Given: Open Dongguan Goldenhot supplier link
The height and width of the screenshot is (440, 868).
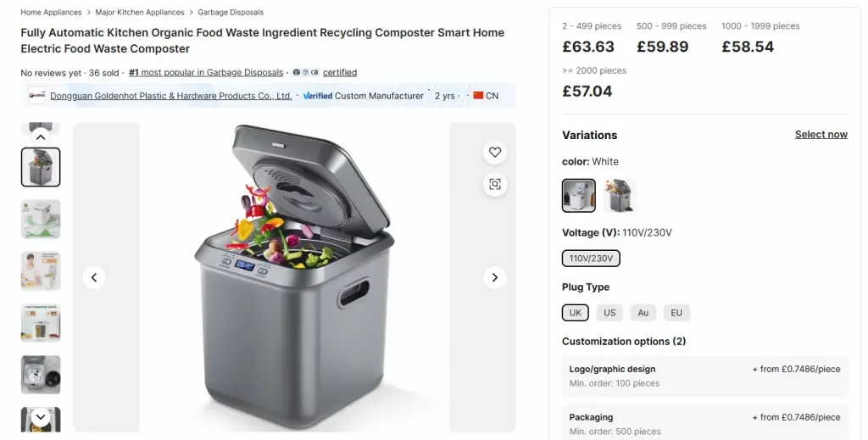Looking at the screenshot, I should tap(171, 96).
